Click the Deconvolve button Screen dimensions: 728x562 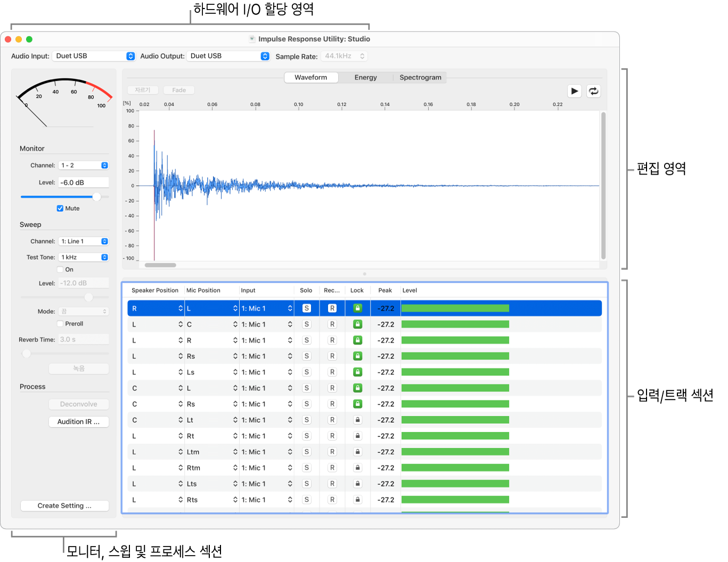point(79,404)
